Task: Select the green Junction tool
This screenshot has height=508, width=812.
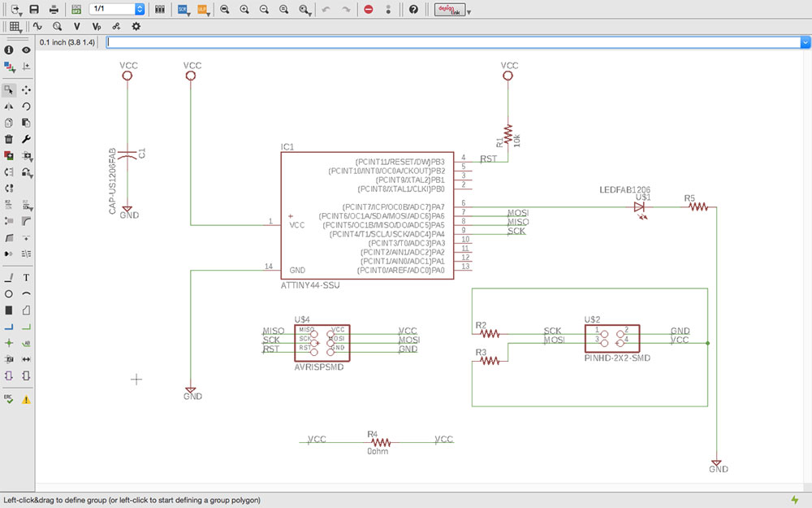Action: click(9, 343)
